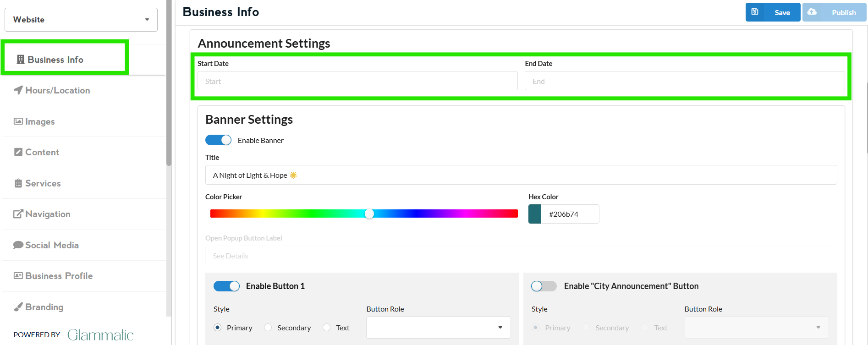This screenshot has width=868, height=345.
Task: Click the Content pencil icon in sidebar
Action: tap(18, 152)
